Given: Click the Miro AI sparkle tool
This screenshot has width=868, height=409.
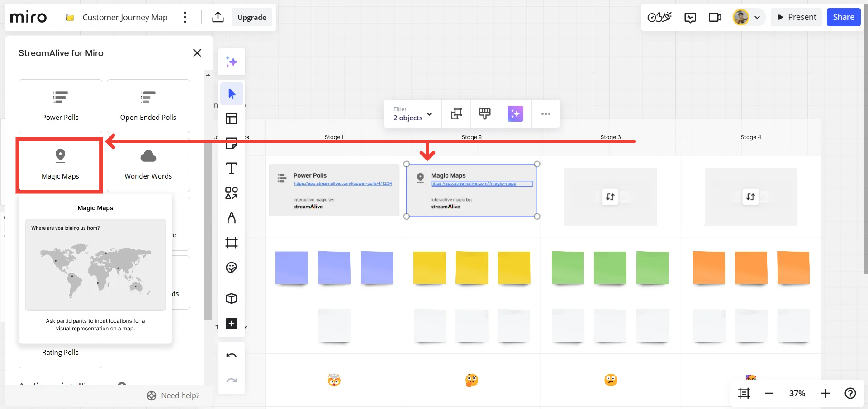Looking at the screenshot, I should point(232,62).
